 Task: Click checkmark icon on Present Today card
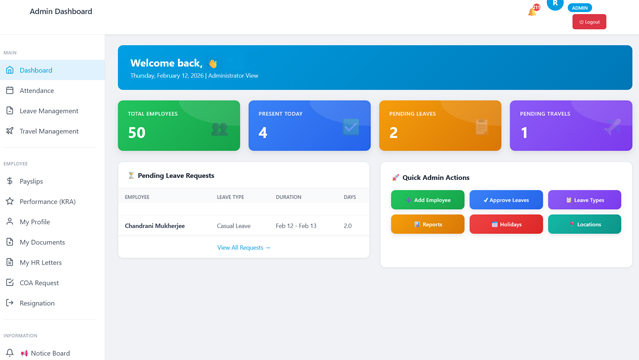pos(350,127)
